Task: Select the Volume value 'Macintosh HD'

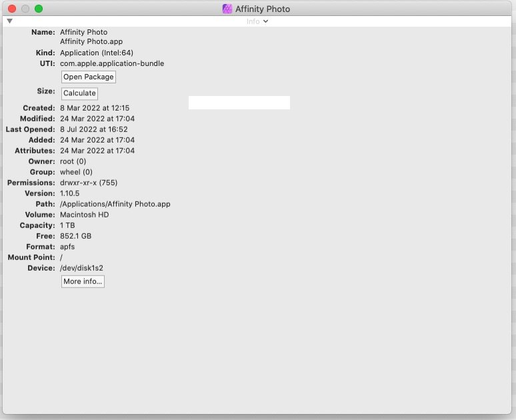Action: 84,215
